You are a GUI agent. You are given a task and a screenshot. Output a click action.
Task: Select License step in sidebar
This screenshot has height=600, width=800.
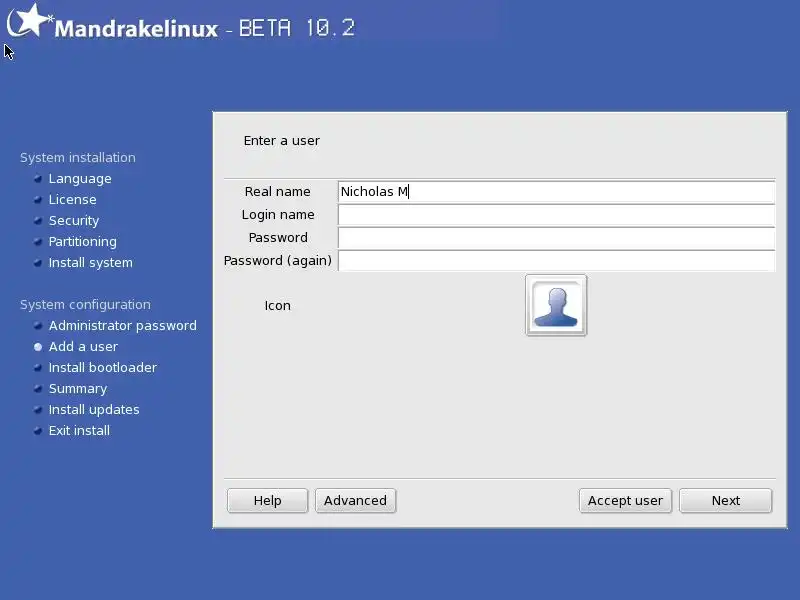[x=72, y=199]
